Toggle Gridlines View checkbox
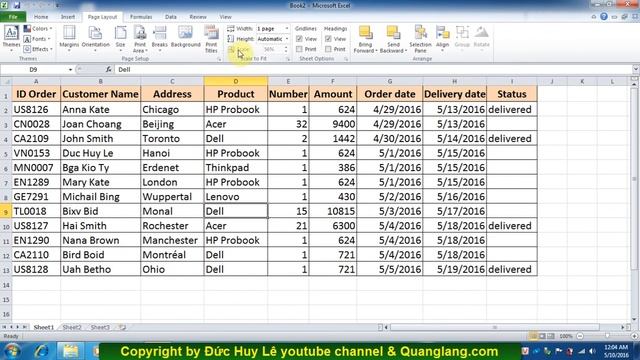The height and width of the screenshot is (360, 640). 299,39
